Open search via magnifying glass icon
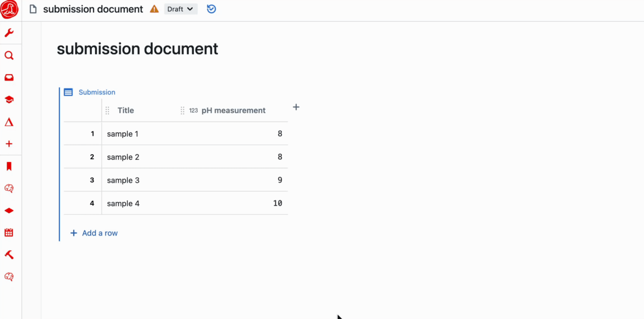This screenshot has width=644, height=319. point(9,55)
